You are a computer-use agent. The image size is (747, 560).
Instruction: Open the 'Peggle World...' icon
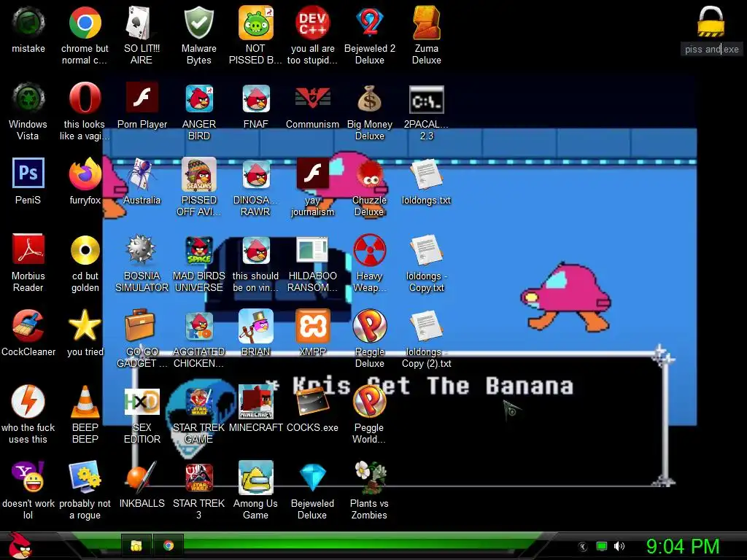(x=370, y=402)
